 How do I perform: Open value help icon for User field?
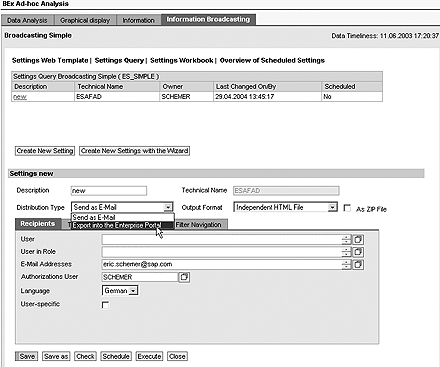358,240
